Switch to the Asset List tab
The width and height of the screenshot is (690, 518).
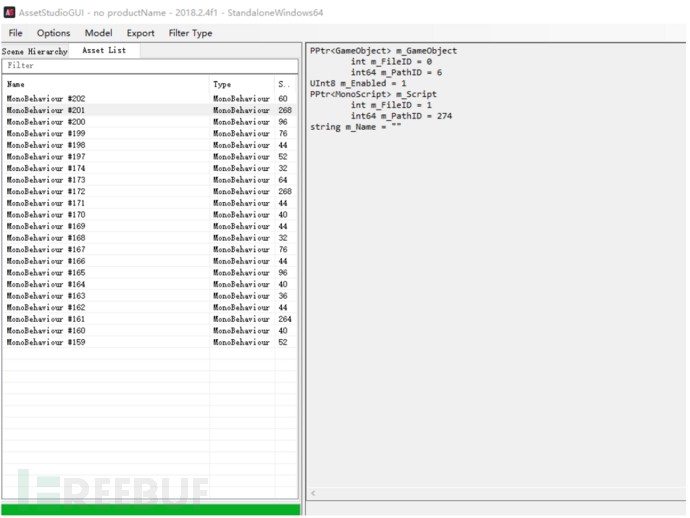[x=104, y=50]
